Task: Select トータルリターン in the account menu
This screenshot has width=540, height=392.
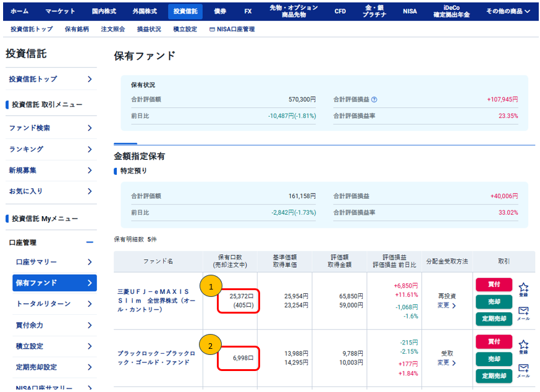Action: 54,304
